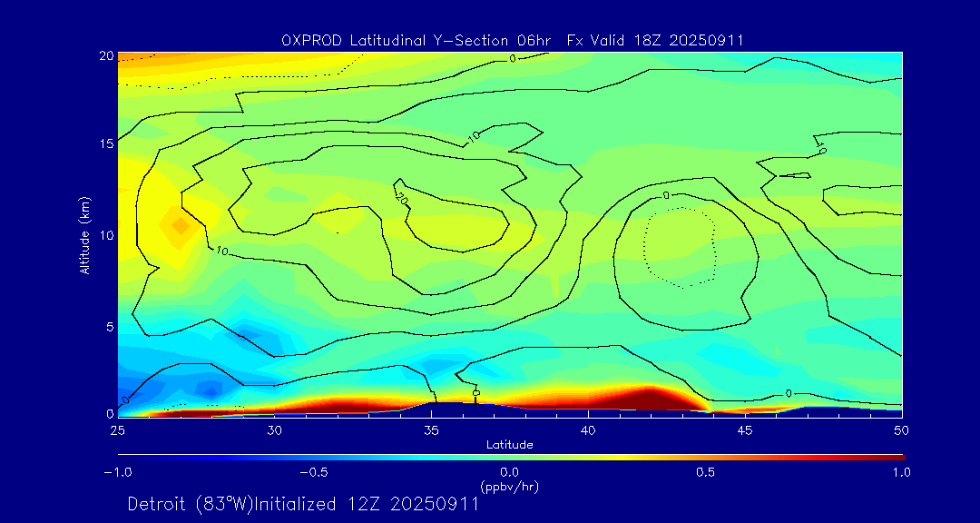This screenshot has width=980, height=523.
Task: Select the dark blue end of colorbar
Action: pos(122,457)
